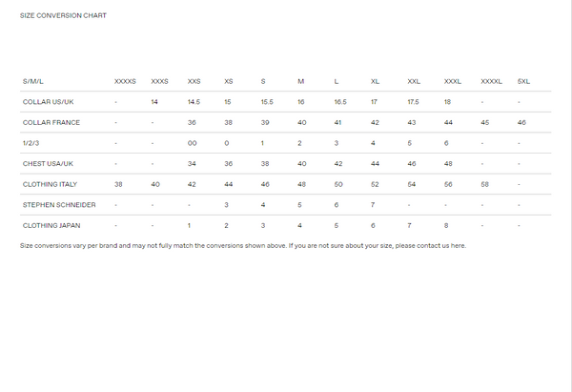Click Clothing Italy XXXXL value 58
This screenshot has width=572, height=392.
(x=485, y=183)
